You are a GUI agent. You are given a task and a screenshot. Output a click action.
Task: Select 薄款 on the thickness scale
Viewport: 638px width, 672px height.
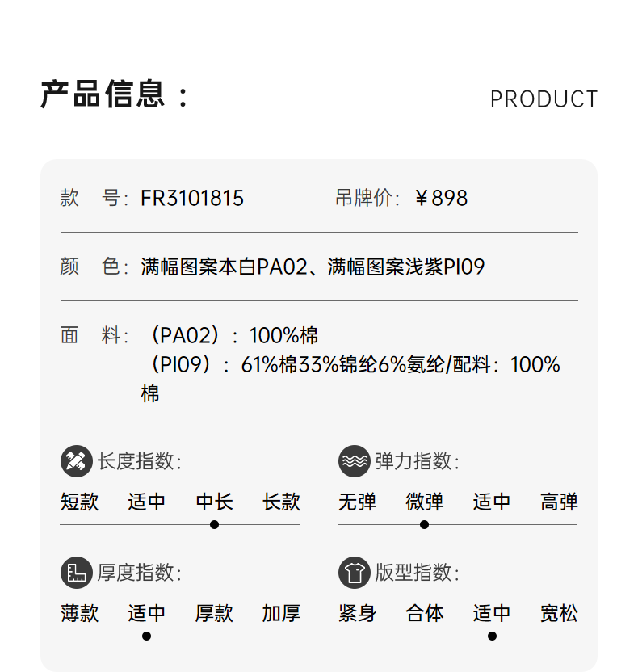pyautogui.click(x=79, y=613)
